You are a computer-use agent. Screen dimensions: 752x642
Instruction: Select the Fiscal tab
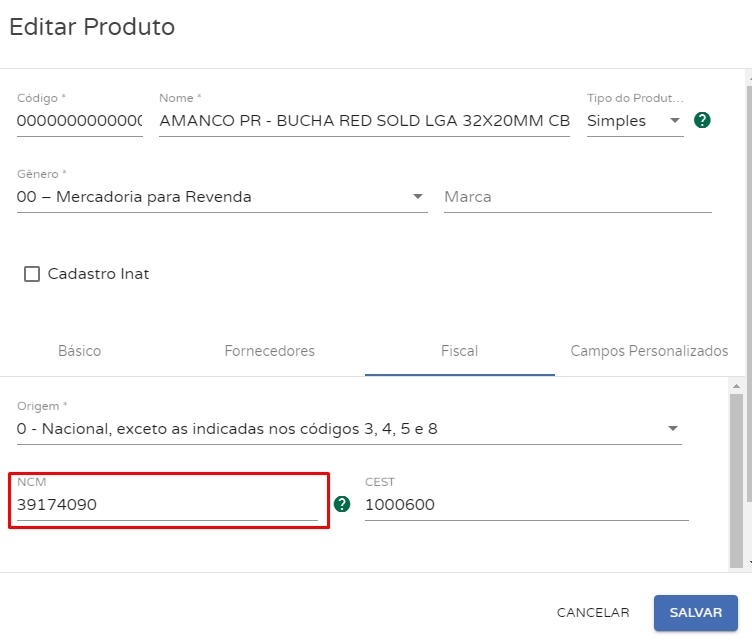coord(459,351)
